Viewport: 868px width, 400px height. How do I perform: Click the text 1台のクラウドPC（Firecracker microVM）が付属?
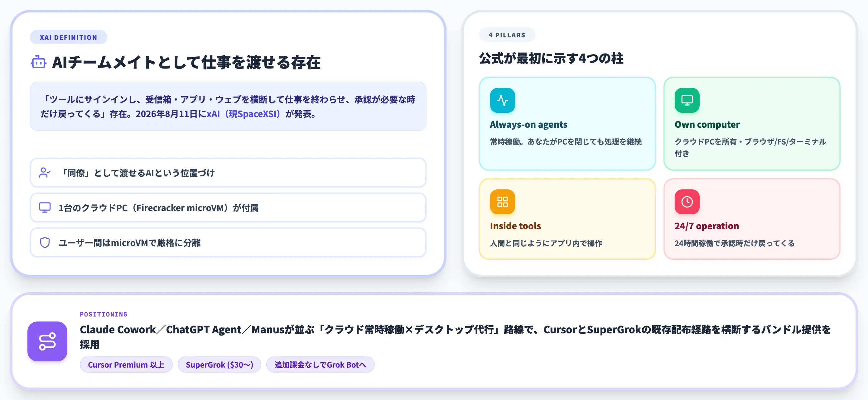[159, 208]
